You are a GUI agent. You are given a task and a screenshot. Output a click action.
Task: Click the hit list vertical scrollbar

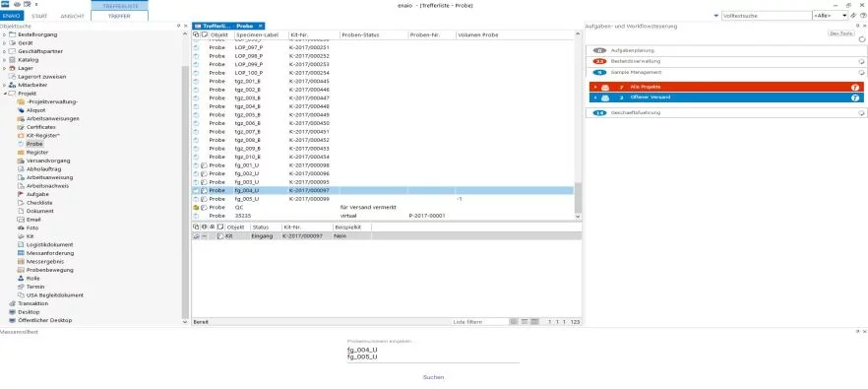578,125
